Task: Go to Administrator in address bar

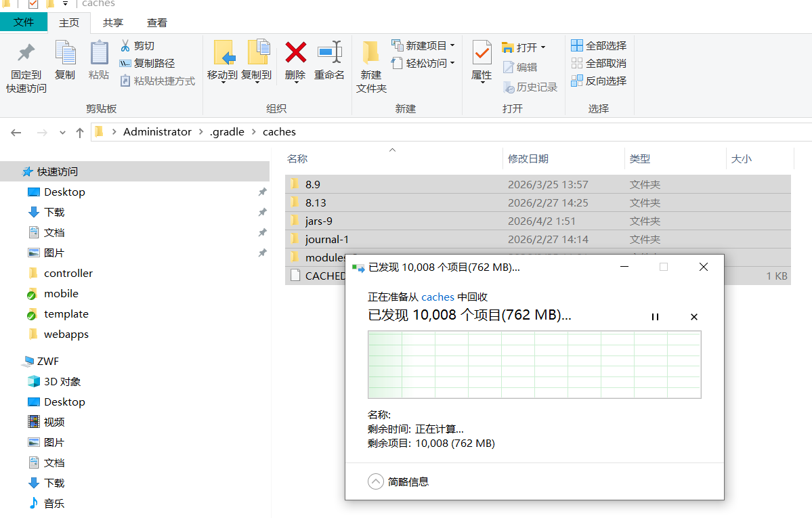Action: click(x=157, y=131)
